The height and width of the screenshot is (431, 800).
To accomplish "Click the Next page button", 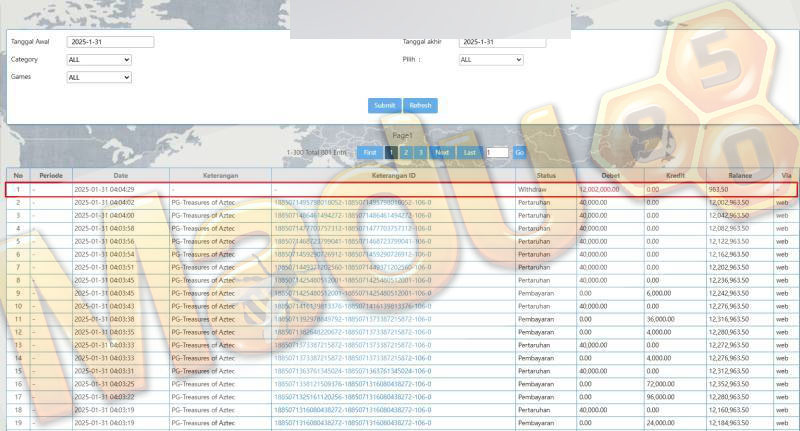I will click(442, 153).
